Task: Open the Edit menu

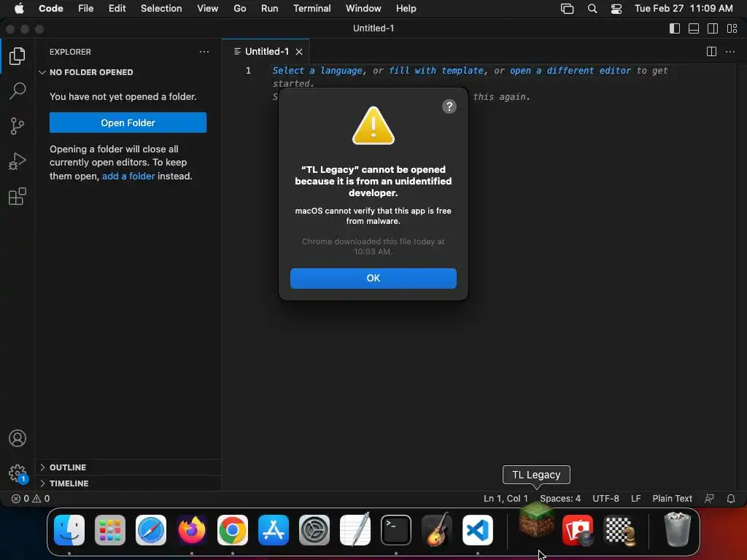Action: (x=117, y=9)
